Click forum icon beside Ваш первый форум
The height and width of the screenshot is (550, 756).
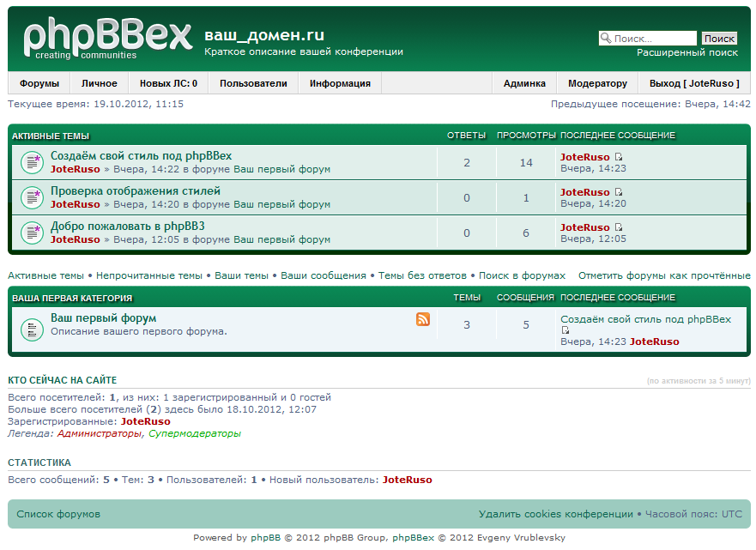pos(32,329)
